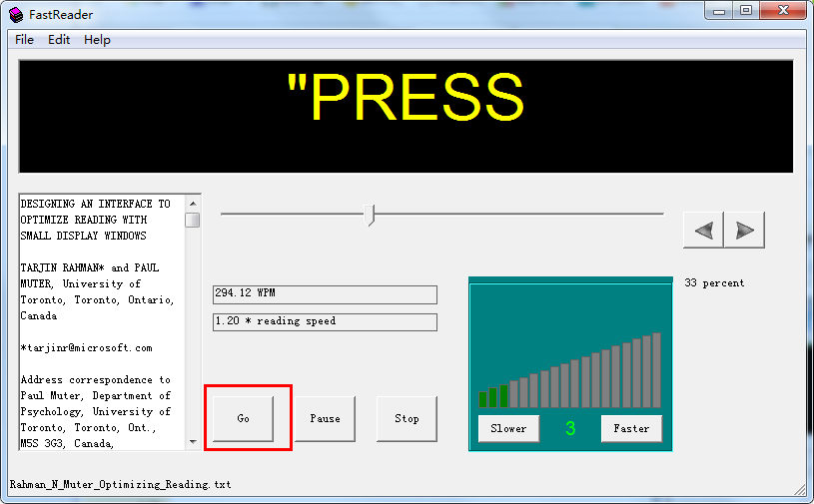Click the 1.20 * reading speed field

point(325,321)
